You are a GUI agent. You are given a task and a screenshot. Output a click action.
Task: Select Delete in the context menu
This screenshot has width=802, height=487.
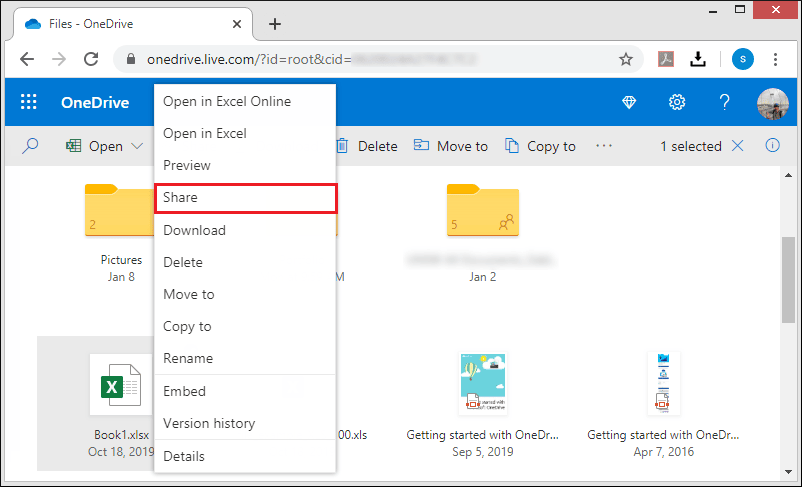[x=245, y=262]
